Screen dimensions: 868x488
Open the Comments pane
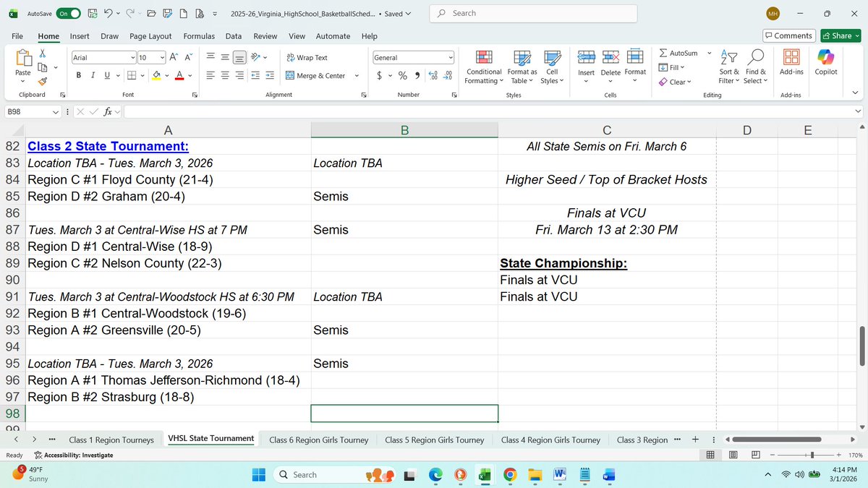click(788, 35)
